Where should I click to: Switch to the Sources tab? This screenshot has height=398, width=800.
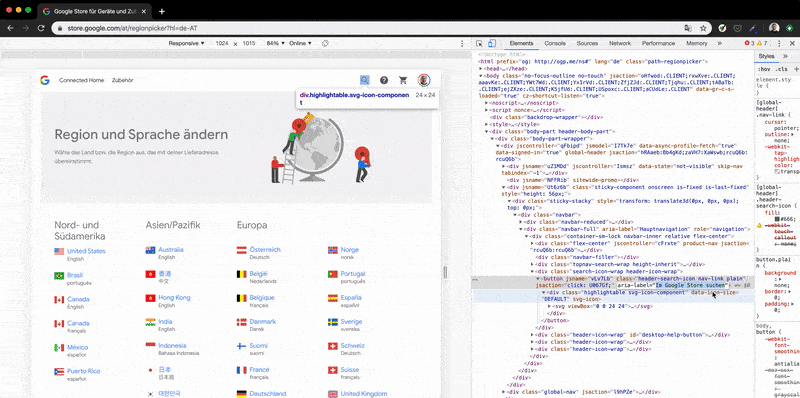coord(587,44)
